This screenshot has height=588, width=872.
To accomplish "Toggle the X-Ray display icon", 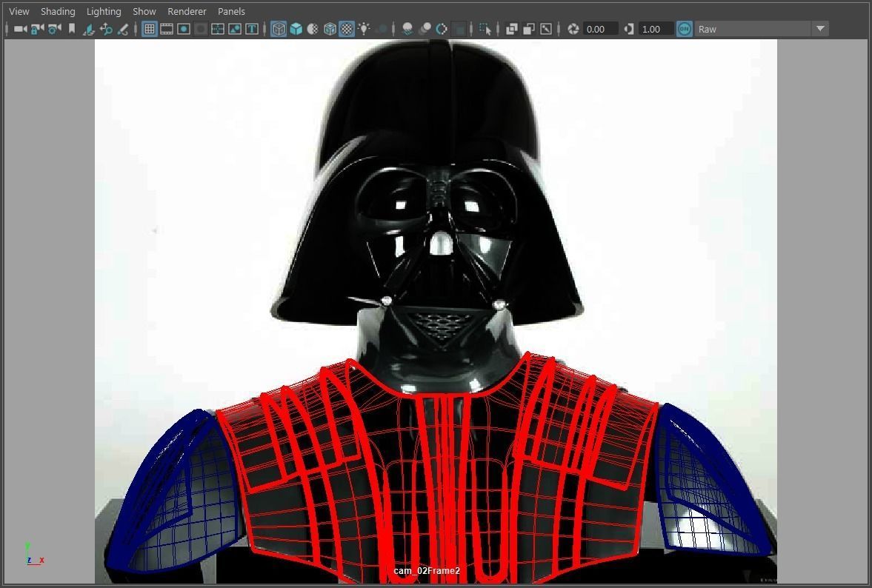I will click(x=512, y=29).
